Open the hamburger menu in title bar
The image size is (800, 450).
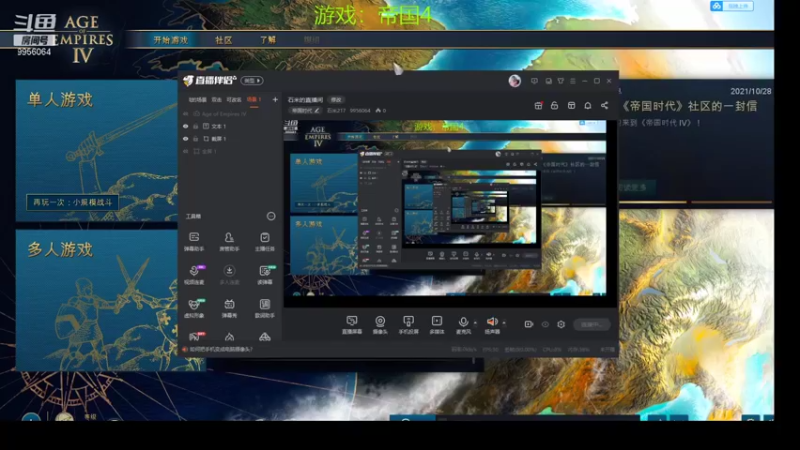tap(572, 81)
